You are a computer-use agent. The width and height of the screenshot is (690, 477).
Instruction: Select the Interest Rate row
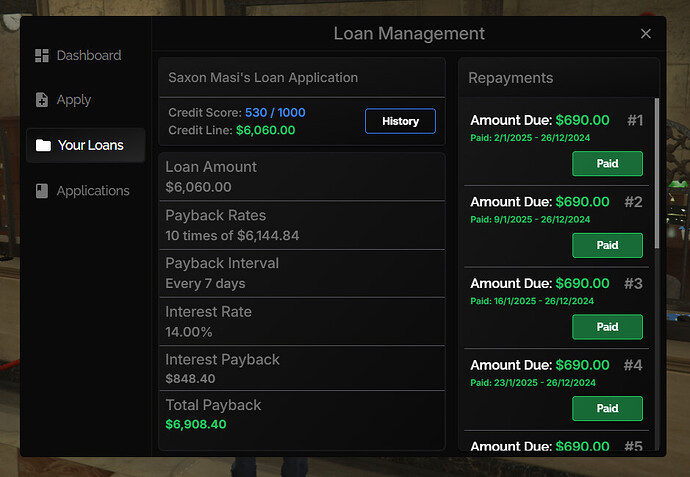tap(301, 321)
